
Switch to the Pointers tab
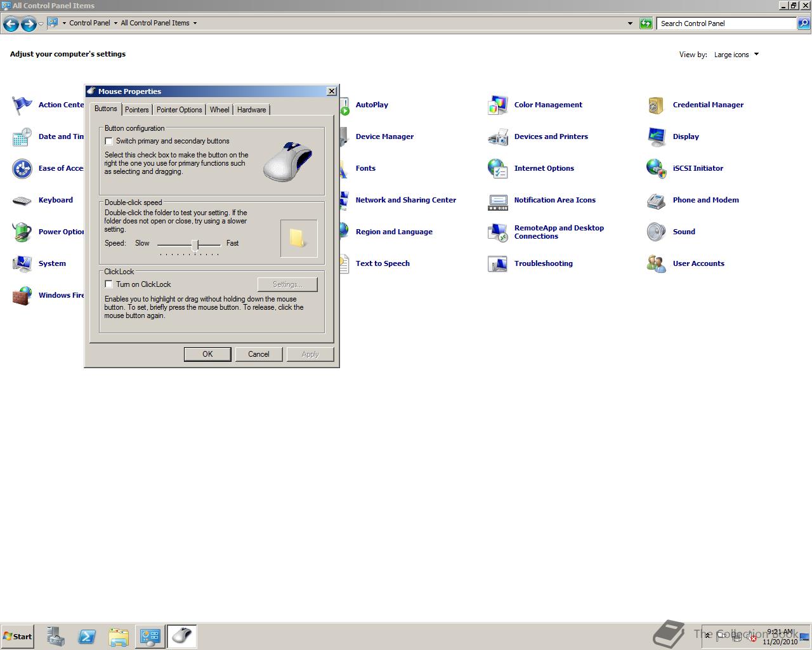[137, 110]
